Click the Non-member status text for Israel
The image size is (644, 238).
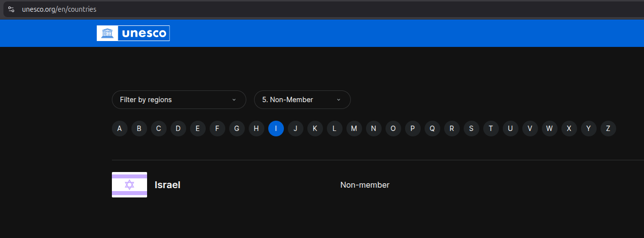(365, 185)
